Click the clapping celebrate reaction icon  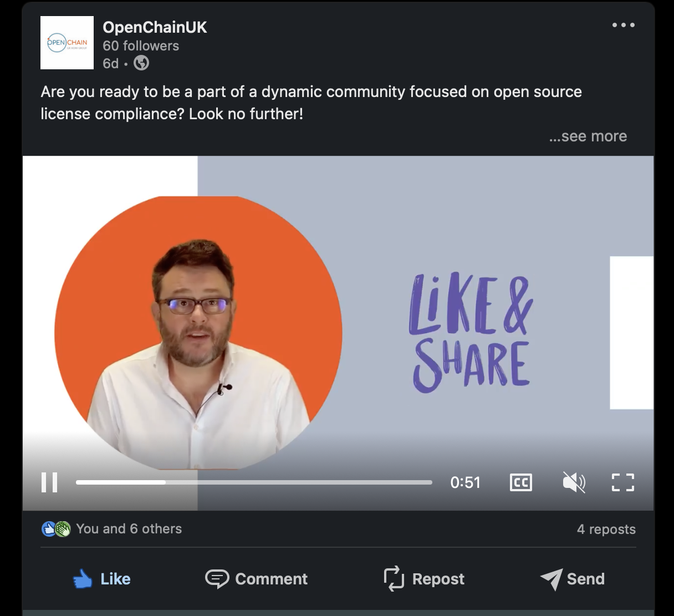click(x=63, y=529)
